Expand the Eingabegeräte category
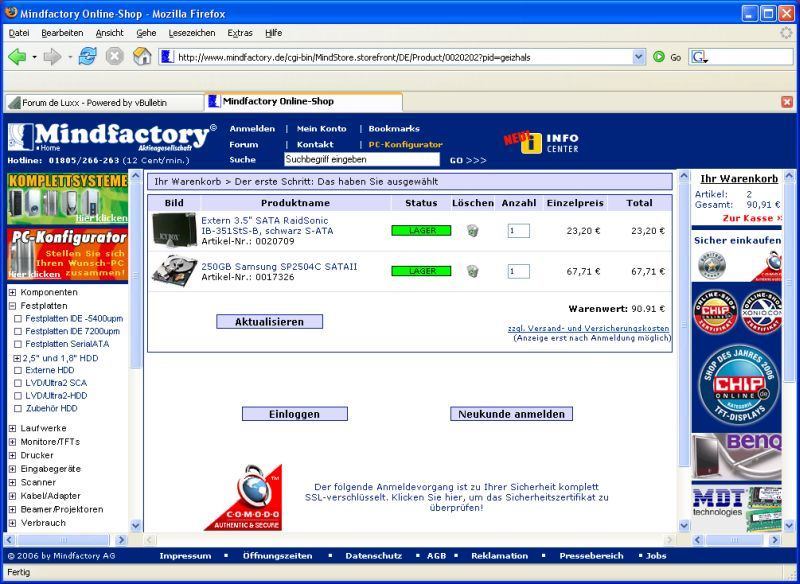 tap(13, 469)
